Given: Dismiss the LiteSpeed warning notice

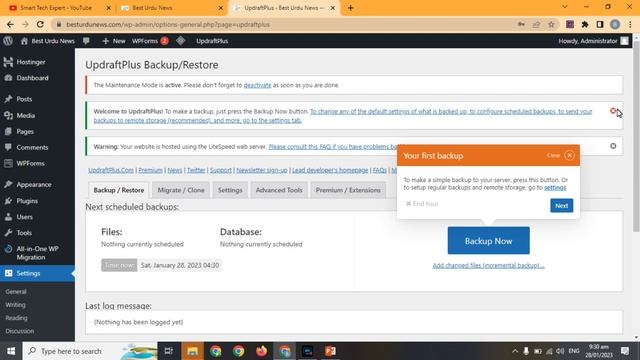Looking at the screenshot, I should (613, 146).
